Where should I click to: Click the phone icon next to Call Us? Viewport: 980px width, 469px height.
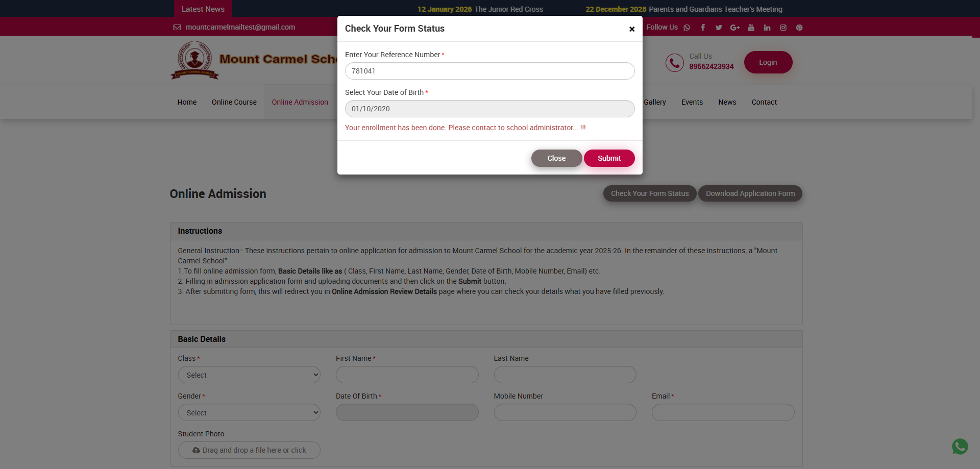point(675,62)
